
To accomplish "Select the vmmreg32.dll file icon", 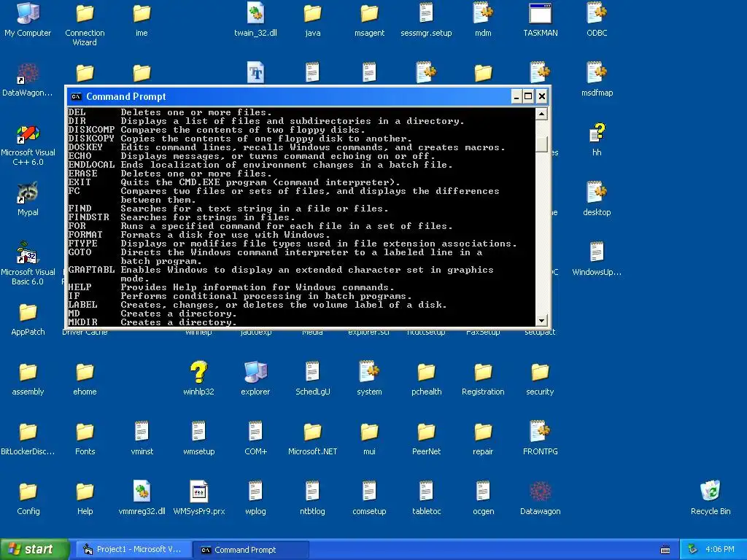I will point(142,492).
